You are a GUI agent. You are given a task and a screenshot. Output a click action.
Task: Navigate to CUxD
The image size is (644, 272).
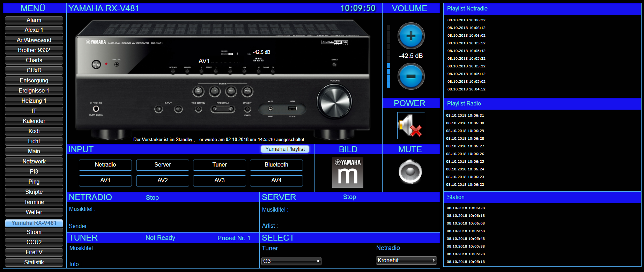coord(34,71)
